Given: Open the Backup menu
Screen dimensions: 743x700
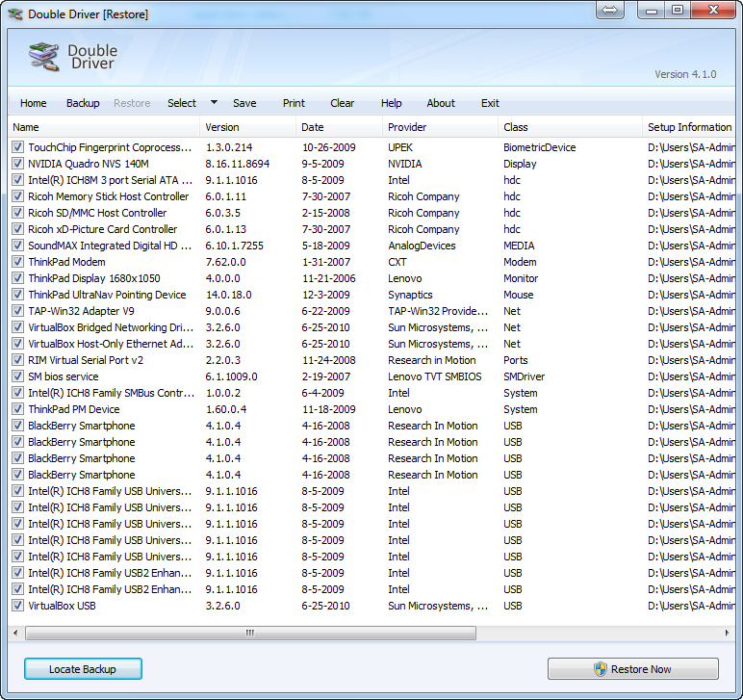Looking at the screenshot, I should [x=83, y=103].
